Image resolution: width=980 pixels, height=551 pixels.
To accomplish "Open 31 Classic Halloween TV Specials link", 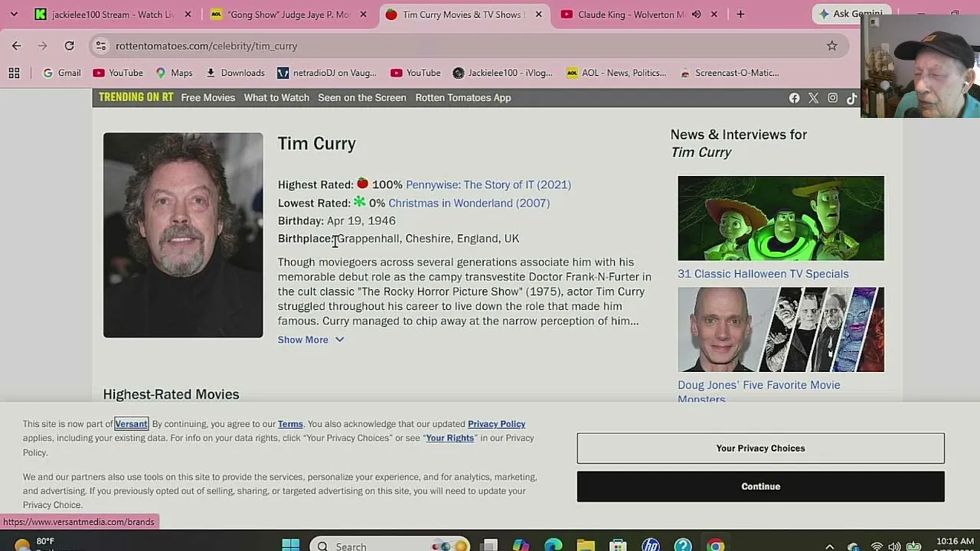I will [763, 274].
